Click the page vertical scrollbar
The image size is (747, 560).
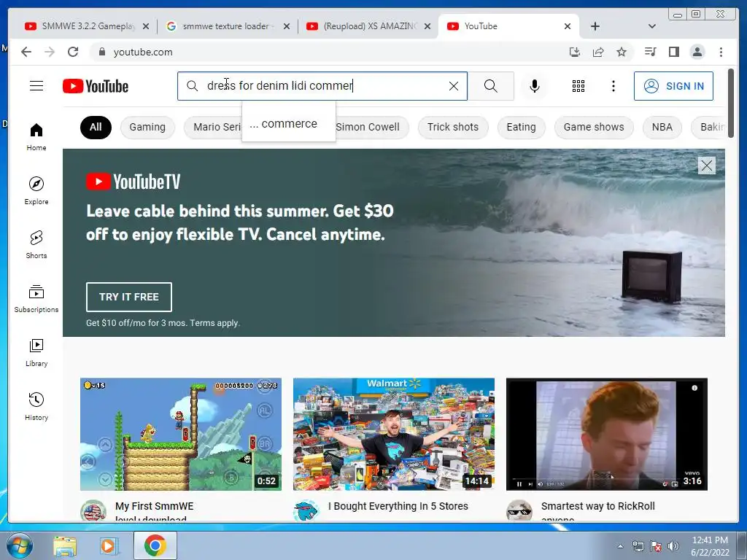coord(731,102)
